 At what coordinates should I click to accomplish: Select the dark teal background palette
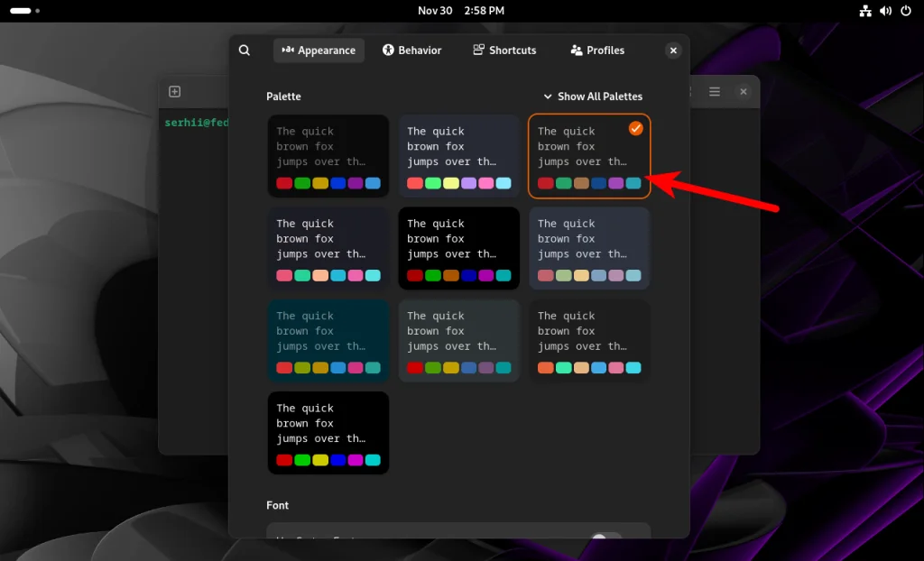(328, 341)
